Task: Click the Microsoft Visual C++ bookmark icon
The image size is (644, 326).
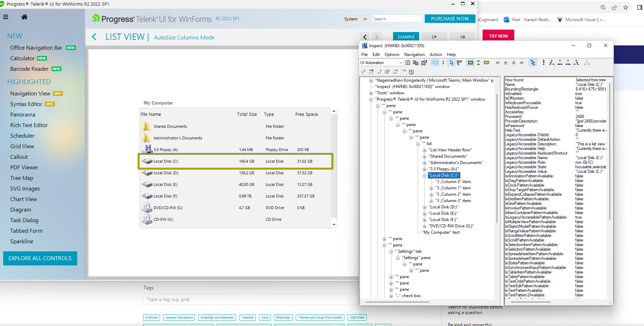Action: 559,19
